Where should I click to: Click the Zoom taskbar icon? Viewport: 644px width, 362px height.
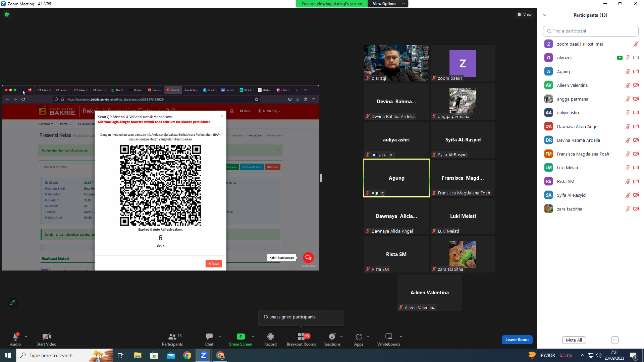coord(203,355)
